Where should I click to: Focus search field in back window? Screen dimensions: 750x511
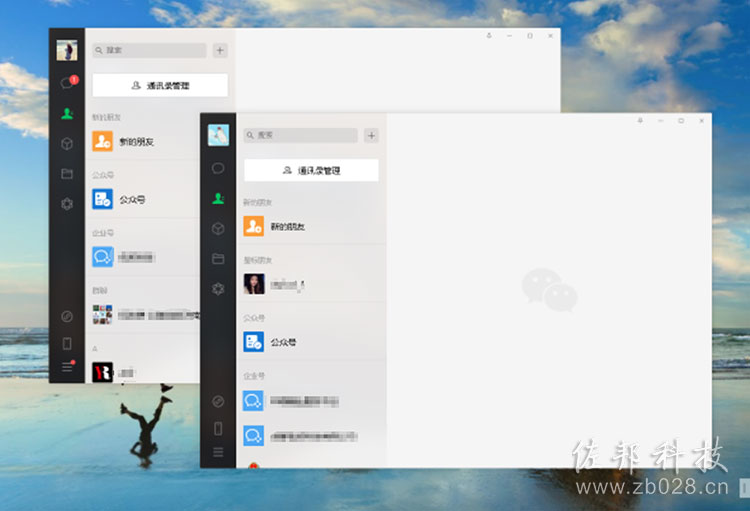click(149, 50)
